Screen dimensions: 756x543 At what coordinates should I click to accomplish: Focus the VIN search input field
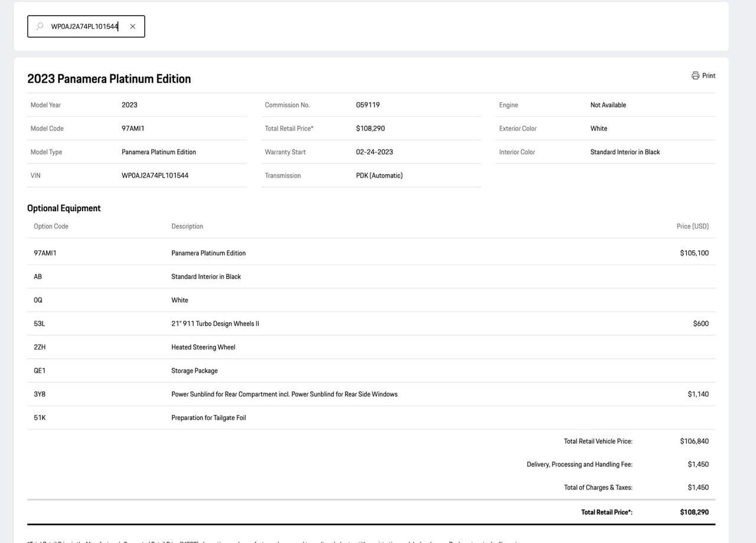[84, 27]
